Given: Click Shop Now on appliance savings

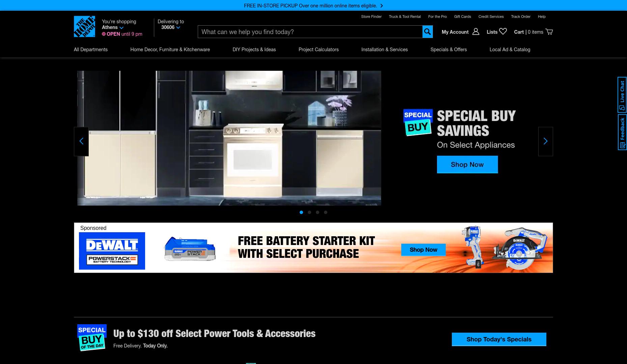Looking at the screenshot, I should pos(467,164).
